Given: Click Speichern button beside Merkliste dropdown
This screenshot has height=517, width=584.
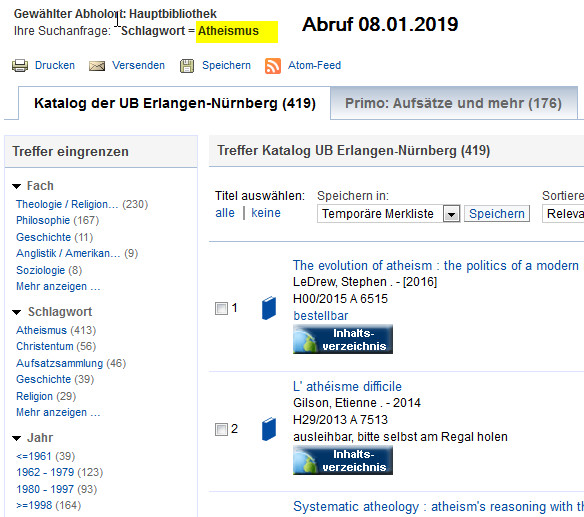Looking at the screenshot, I should 497,214.
